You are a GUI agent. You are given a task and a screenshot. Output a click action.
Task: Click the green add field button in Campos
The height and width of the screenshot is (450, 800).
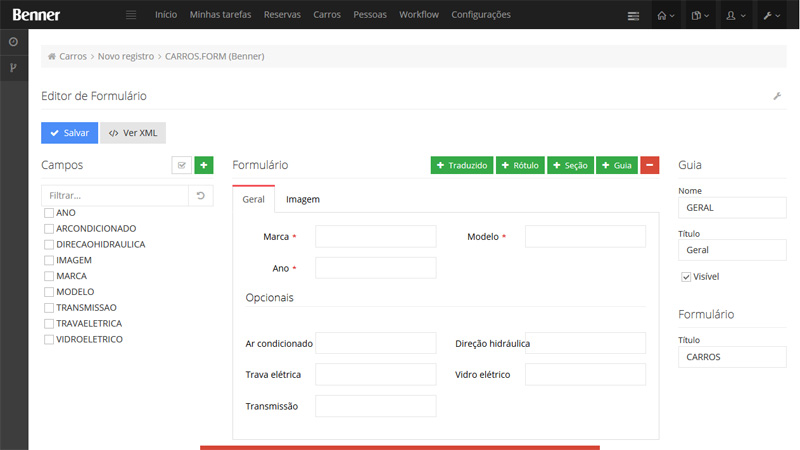204,165
